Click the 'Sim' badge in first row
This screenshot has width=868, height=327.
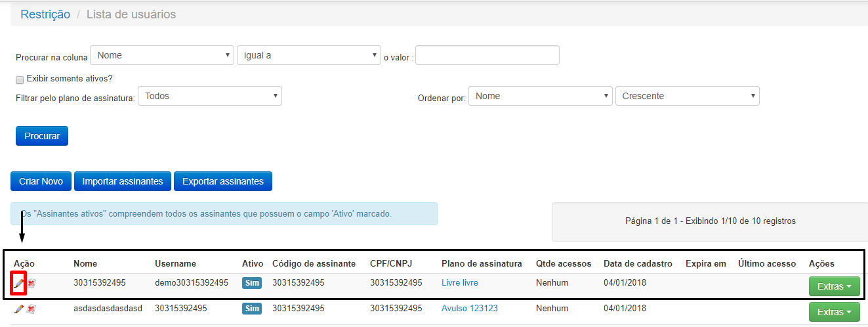click(252, 283)
